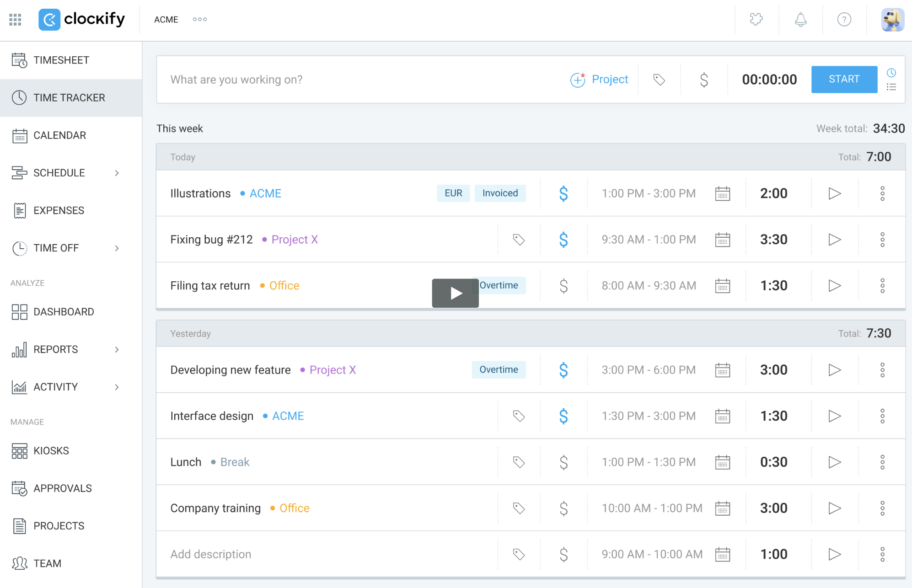Expand the Schedule sidebar section
This screenshot has height=588, width=912.
coord(117,173)
